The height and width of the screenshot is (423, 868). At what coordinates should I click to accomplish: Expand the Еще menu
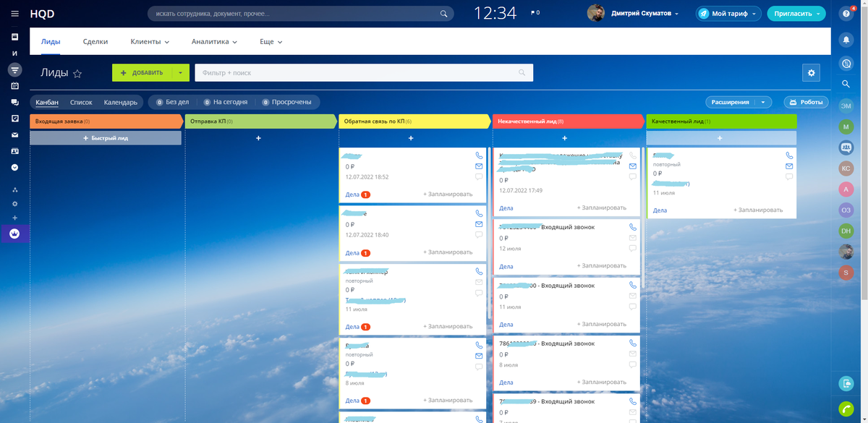point(271,42)
